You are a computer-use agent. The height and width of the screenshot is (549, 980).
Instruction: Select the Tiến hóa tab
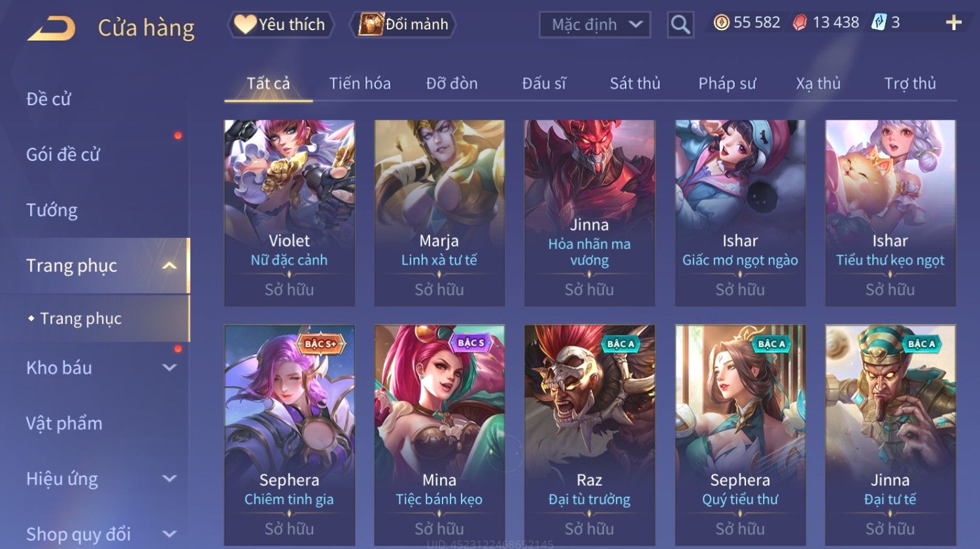[360, 84]
